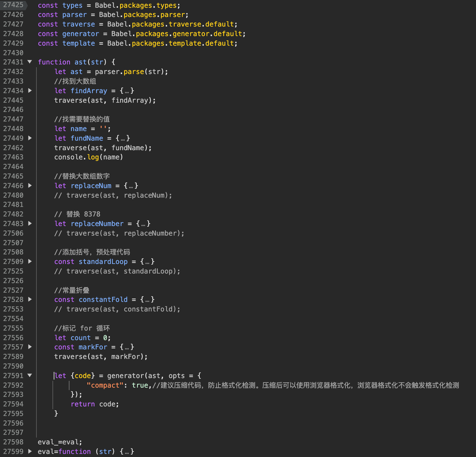
Task: Unfold the standardLoop block arrow
Action: coord(30,261)
